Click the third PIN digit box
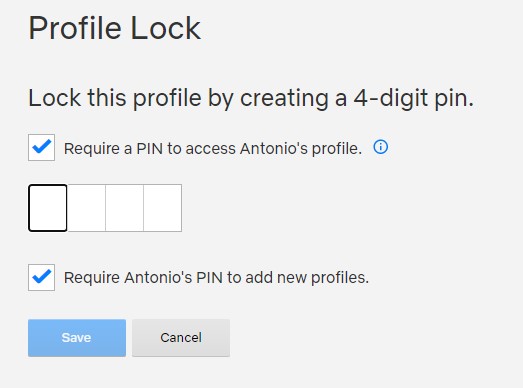Screen dimensions: 523x388 (x=124, y=208)
